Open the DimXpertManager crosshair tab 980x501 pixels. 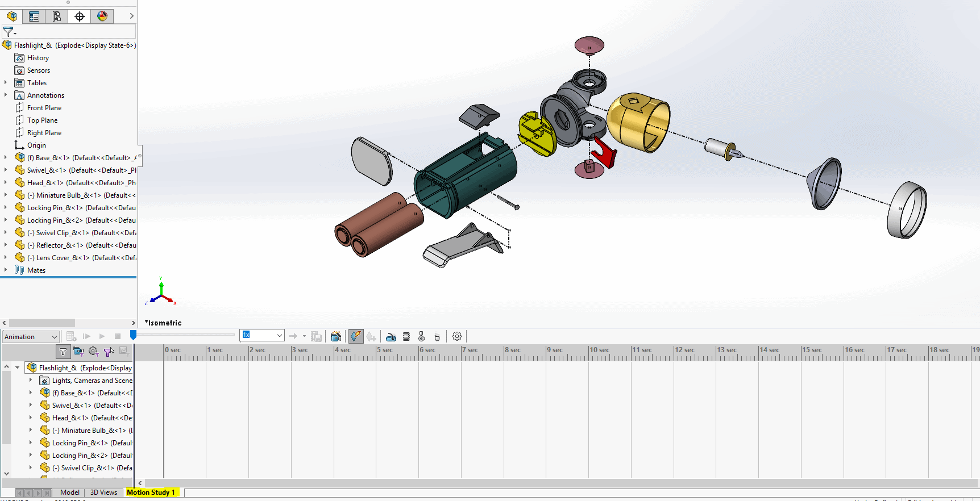click(x=80, y=16)
